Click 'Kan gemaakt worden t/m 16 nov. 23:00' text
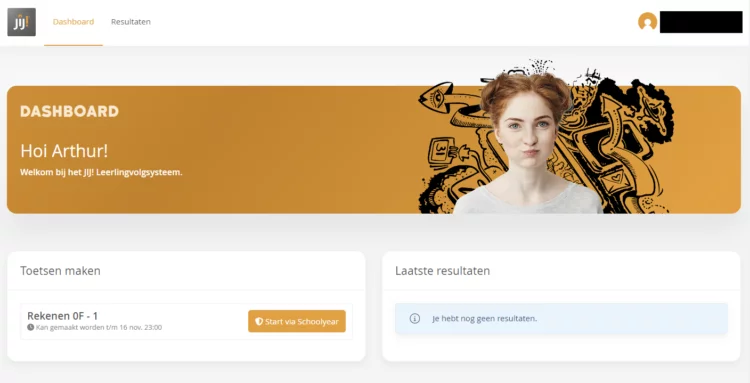750x383 pixels. [99, 328]
